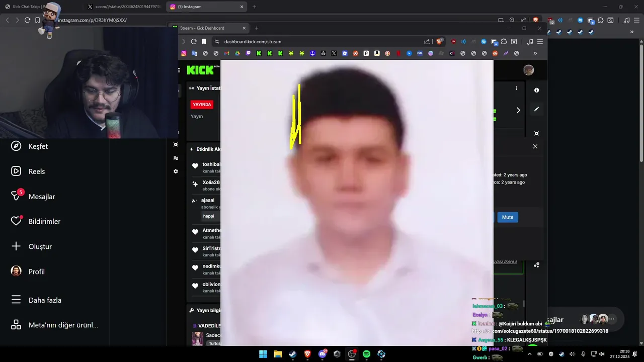Expand the Daha fazla menu
This screenshot has width=644, height=362.
(36, 300)
